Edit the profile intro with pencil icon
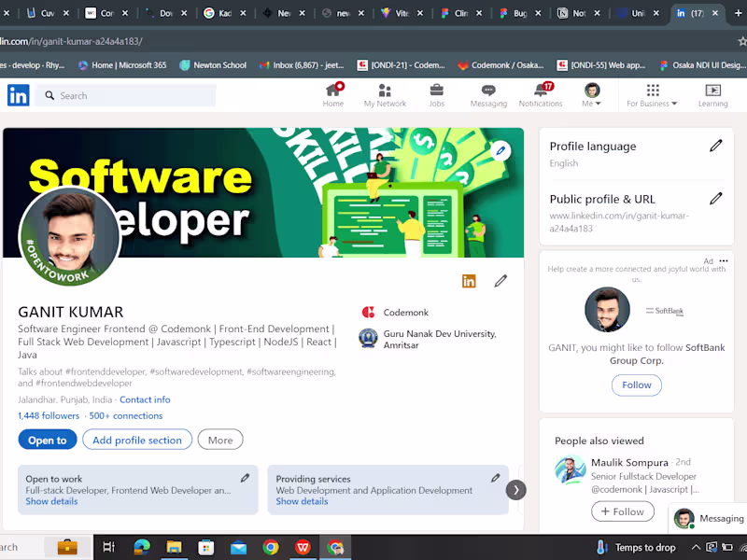 [500, 281]
